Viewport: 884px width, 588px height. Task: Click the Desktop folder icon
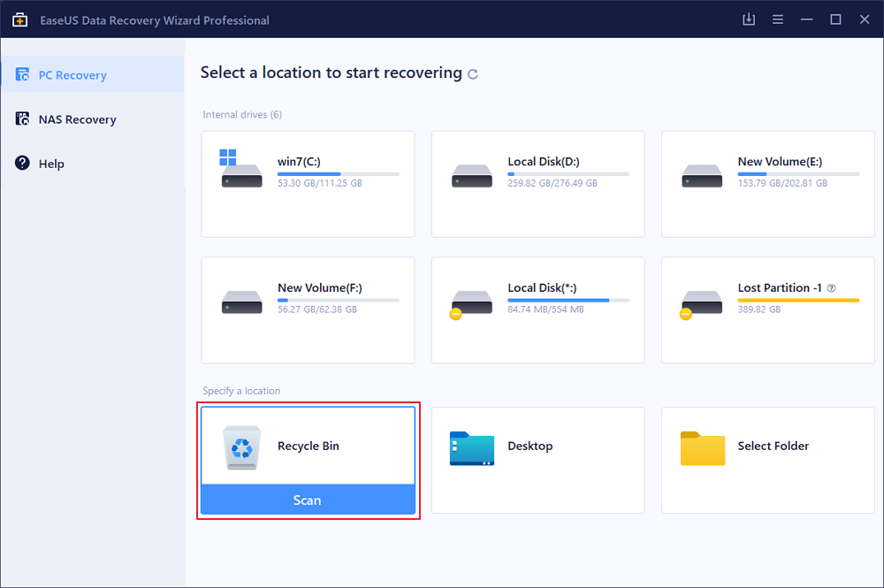[471, 448]
